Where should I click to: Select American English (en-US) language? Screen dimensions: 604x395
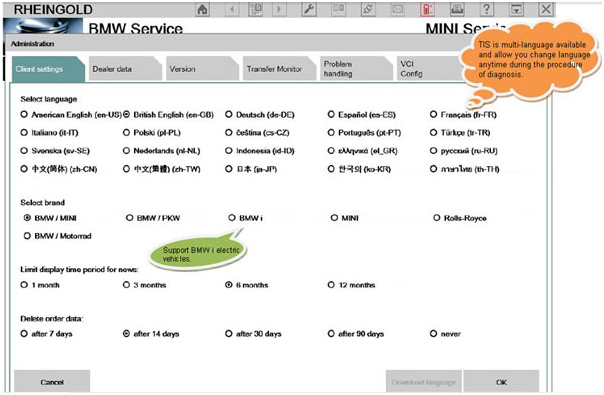[24, 114]
